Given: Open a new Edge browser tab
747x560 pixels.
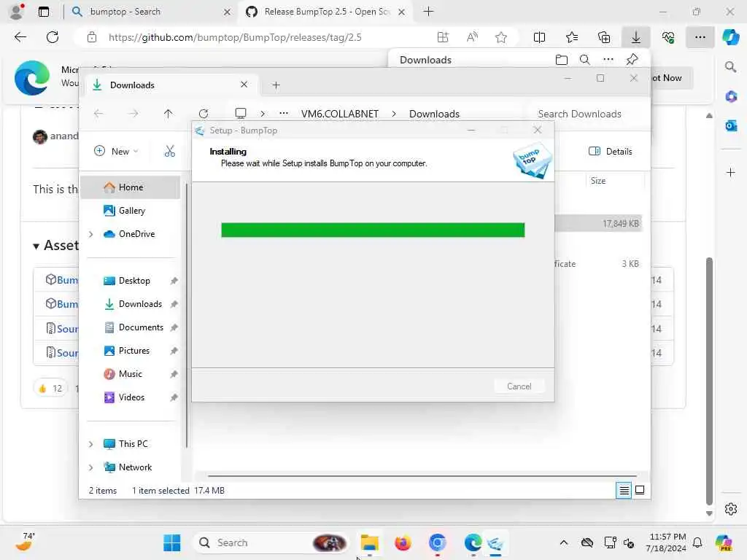Looking at the screenshot, I should coord(428,12).
